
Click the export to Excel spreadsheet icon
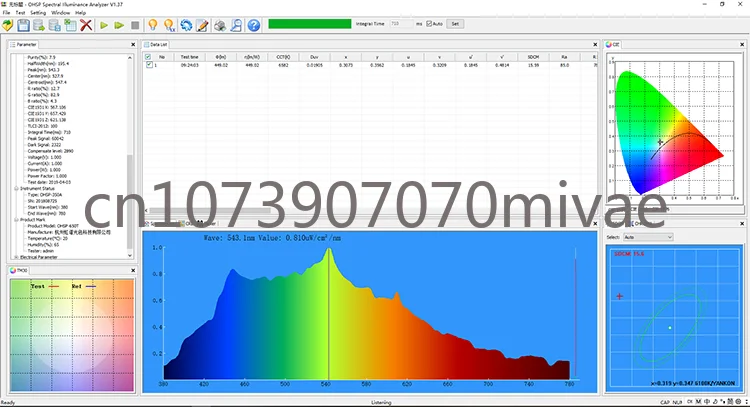click(x=71, y=25)
